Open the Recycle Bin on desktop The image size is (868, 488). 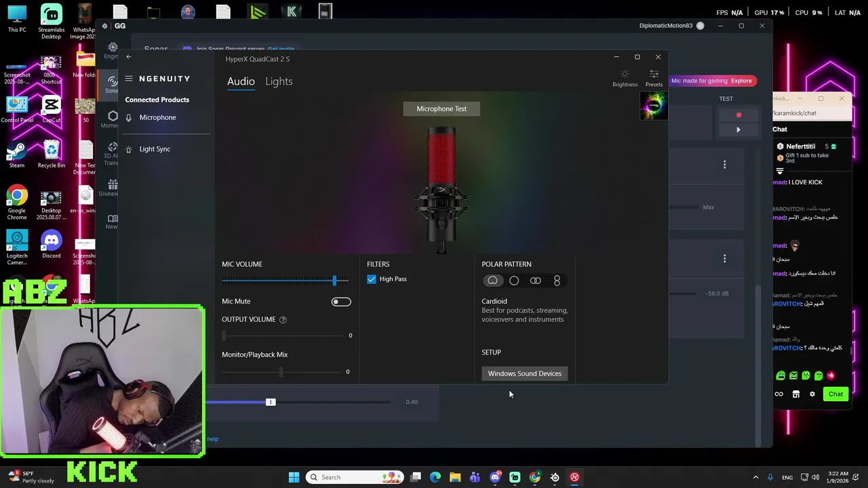click(52, 155)
